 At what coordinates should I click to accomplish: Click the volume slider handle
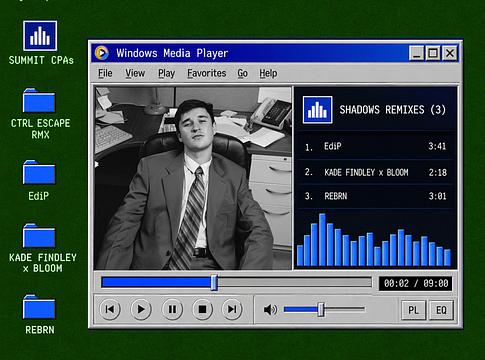(x=321, y=309)
